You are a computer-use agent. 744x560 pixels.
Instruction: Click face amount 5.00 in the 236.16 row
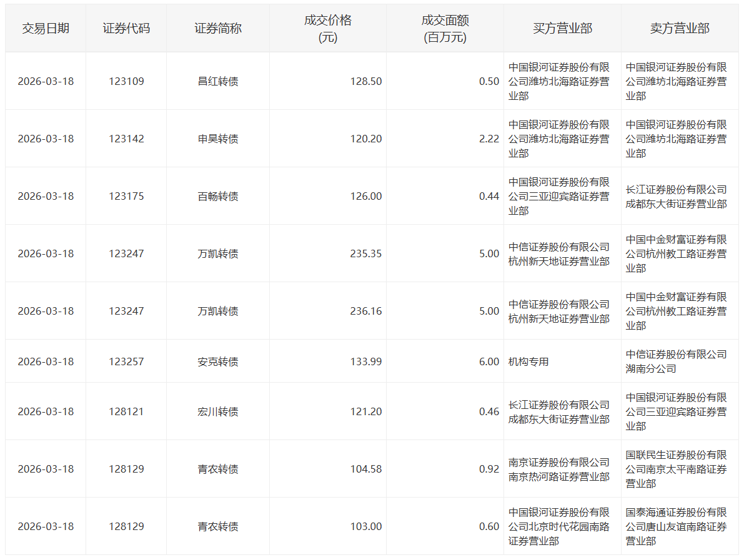click(x=489, y=310)
